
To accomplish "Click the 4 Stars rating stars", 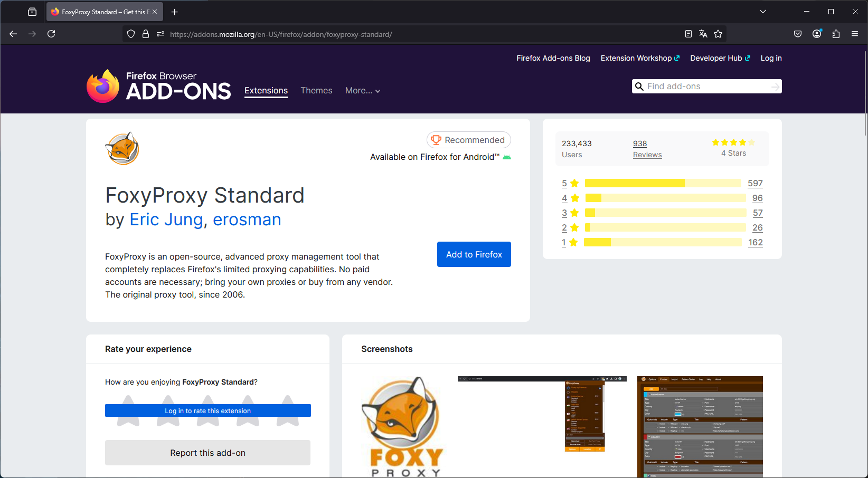I will pos(733,142).
